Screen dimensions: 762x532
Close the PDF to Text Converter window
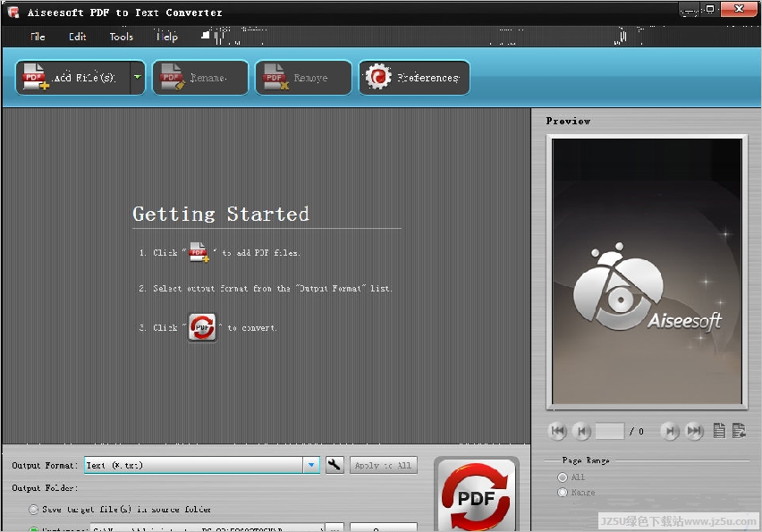click(x=739, y=9)
